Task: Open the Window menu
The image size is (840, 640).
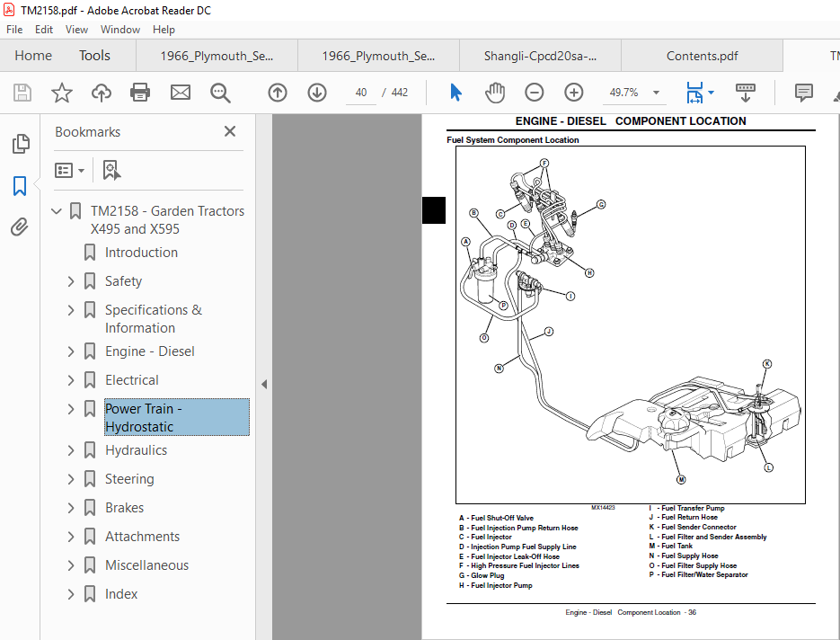Action: 120,30
